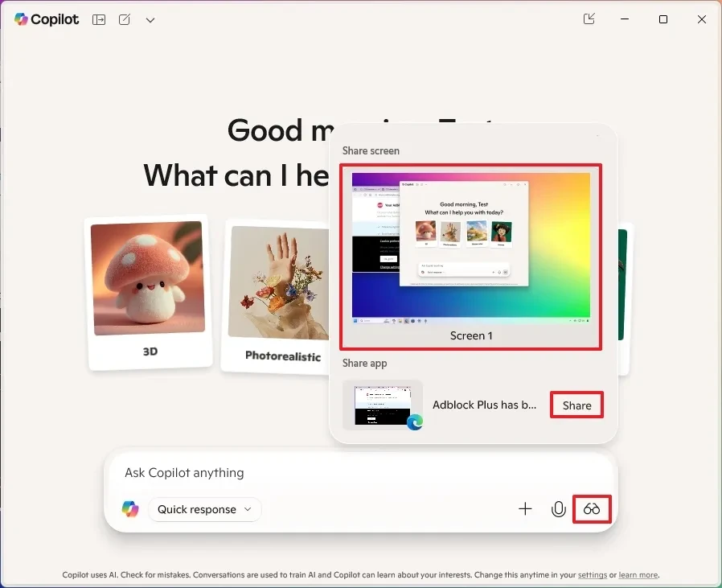
Task: Click the Share screen panel heading
Action: click(x=371, y=150)
